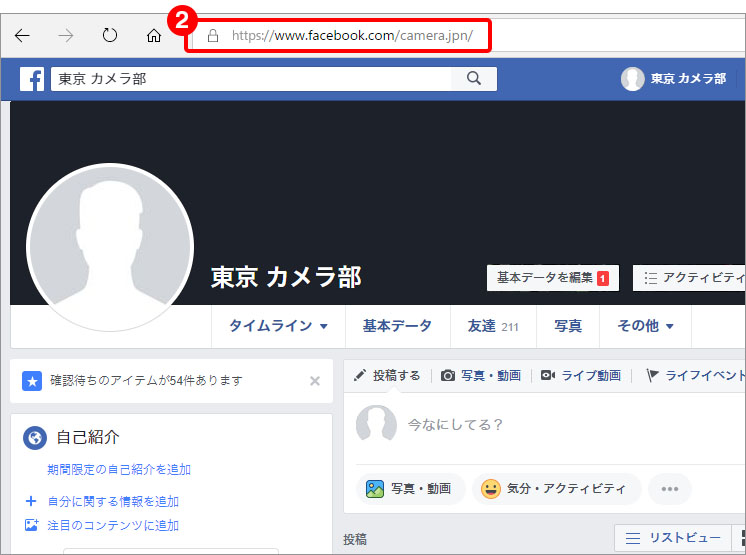Click the 期間限定の自己紹介を追加 link

(119, 470)
